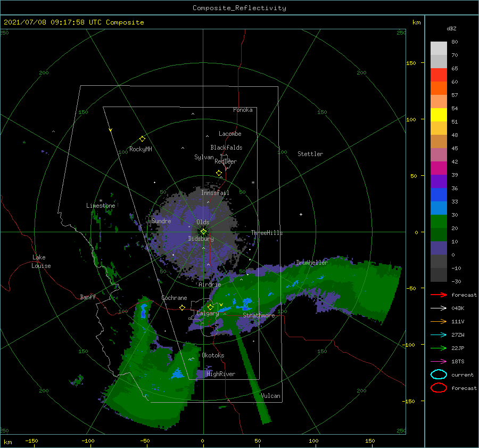Click the Limestone label

(101, 206)
